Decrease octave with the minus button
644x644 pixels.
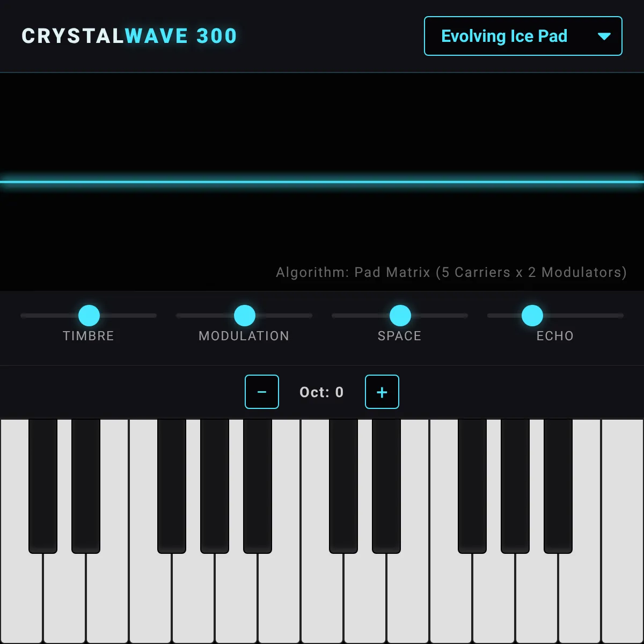pos(262,392)
